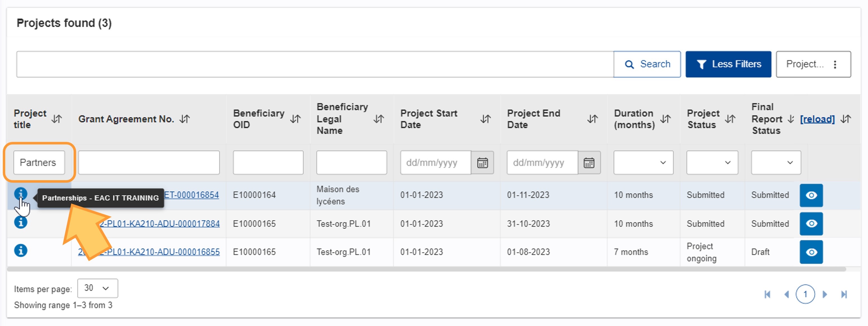Expand Duration (months) filter dropdown
The height and width of the screenshot is (326, 868).
[x=643, y=163]
